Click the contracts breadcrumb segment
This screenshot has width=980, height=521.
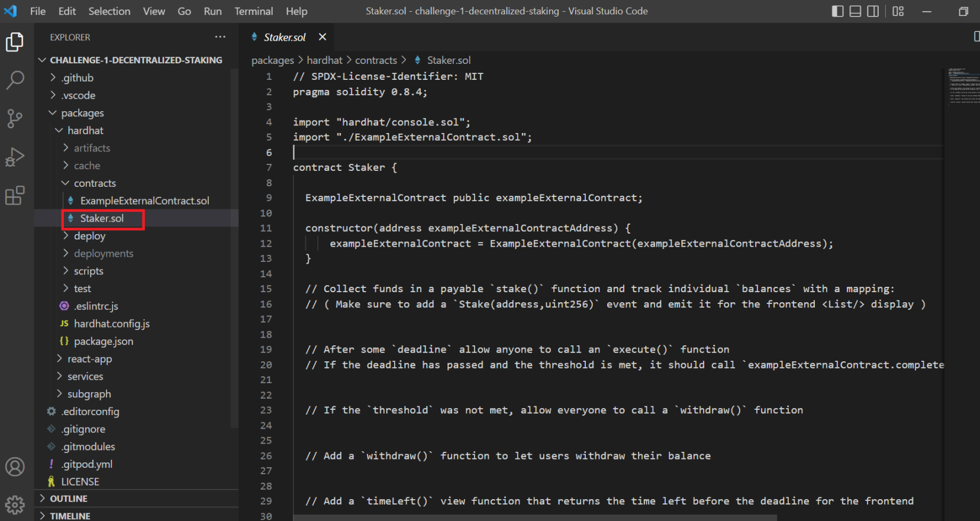click(x=376, y=60)
